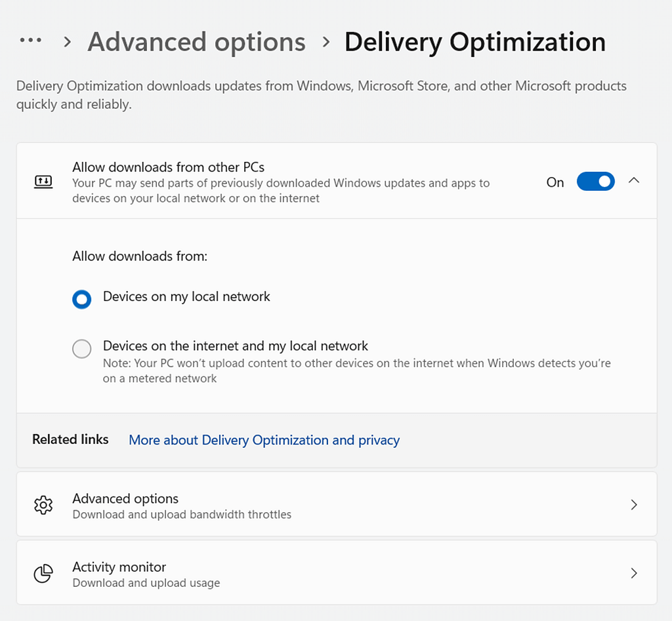
Task: Click the On label next to the switch
Action: [x=555, y=182]
